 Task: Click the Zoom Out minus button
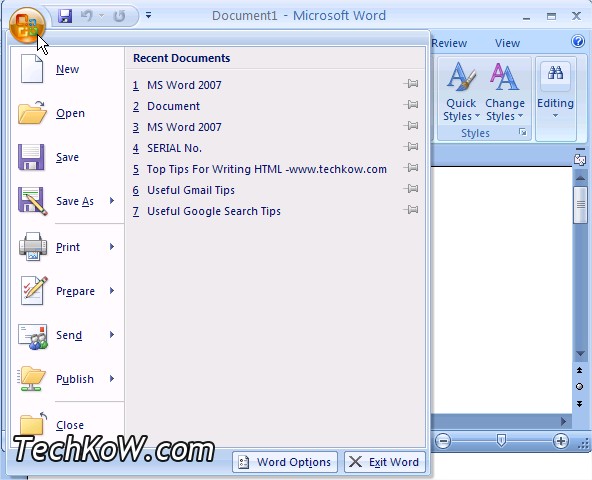click(443, 441)
